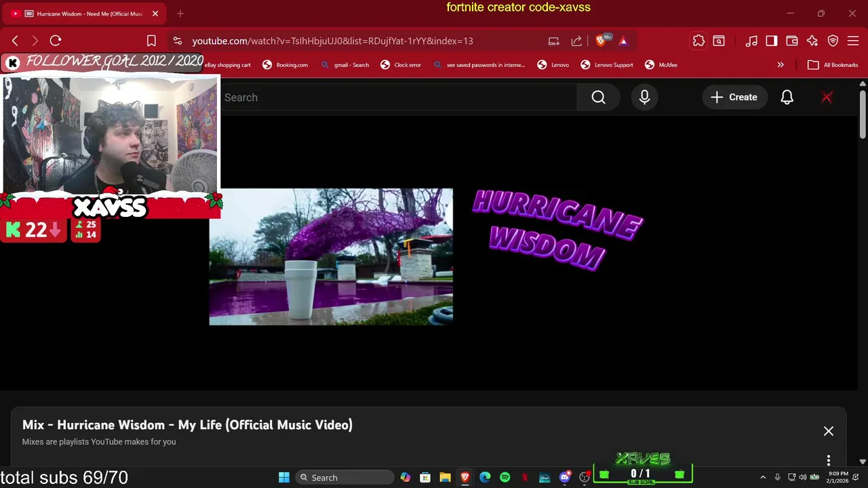Open the tab search icon in toolbar

click(x=719, y=41)
